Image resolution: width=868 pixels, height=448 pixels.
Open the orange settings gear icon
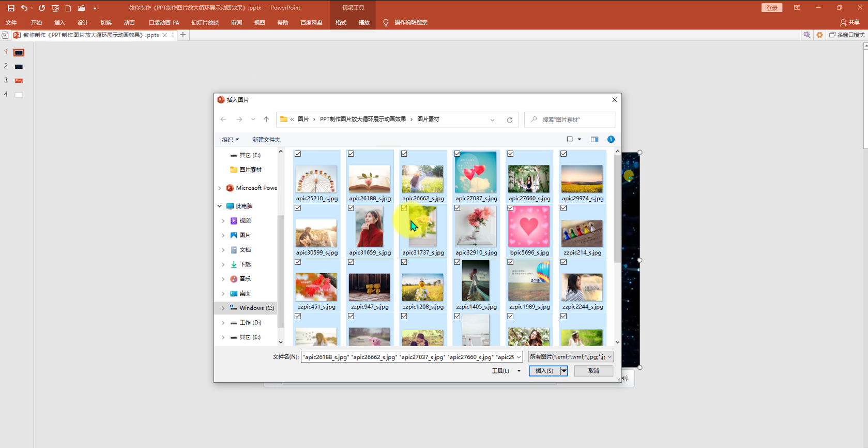pos(819,35)
